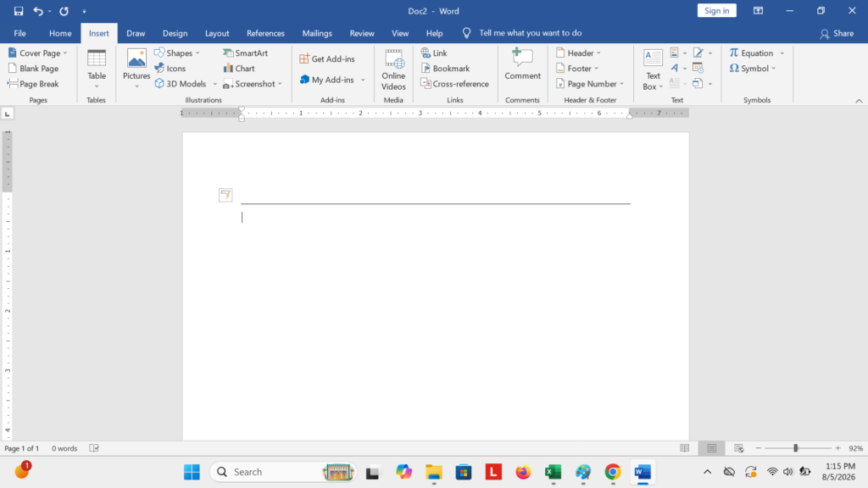
Task: Expand the Page Number dropdown
Action: pyautogui.click(x=621, y=84)
